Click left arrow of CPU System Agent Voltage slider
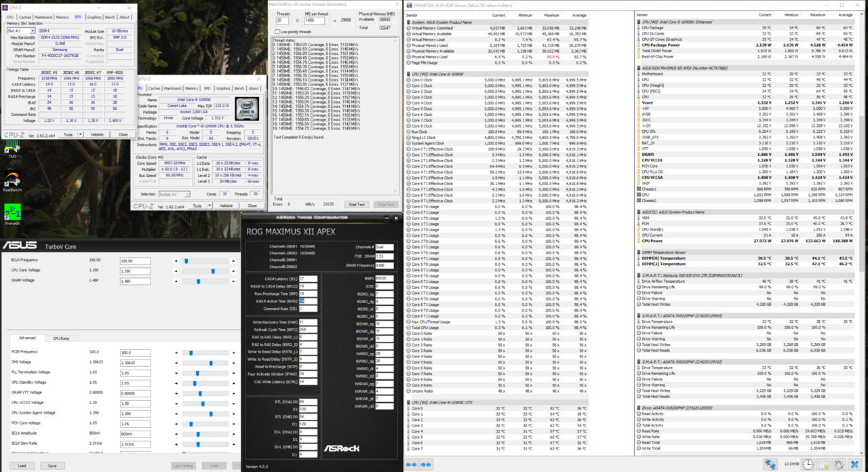868x472 pixels. (x=176, y=414)
